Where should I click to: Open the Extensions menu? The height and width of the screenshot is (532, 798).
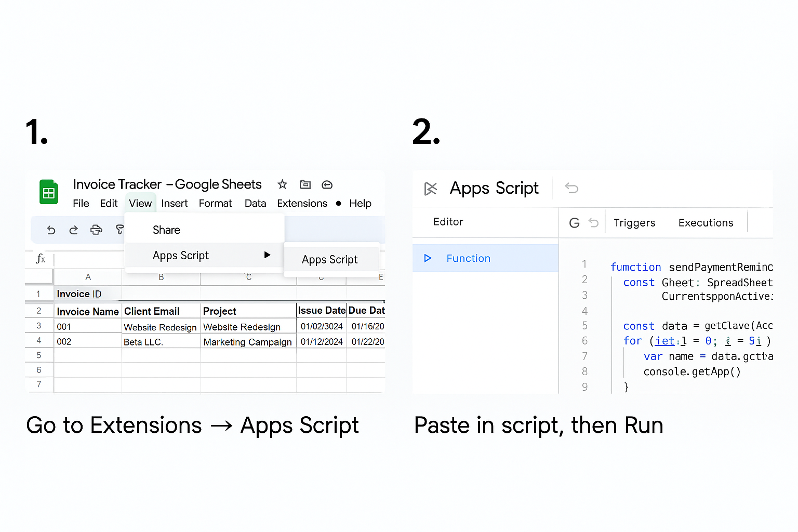(302, 203)
